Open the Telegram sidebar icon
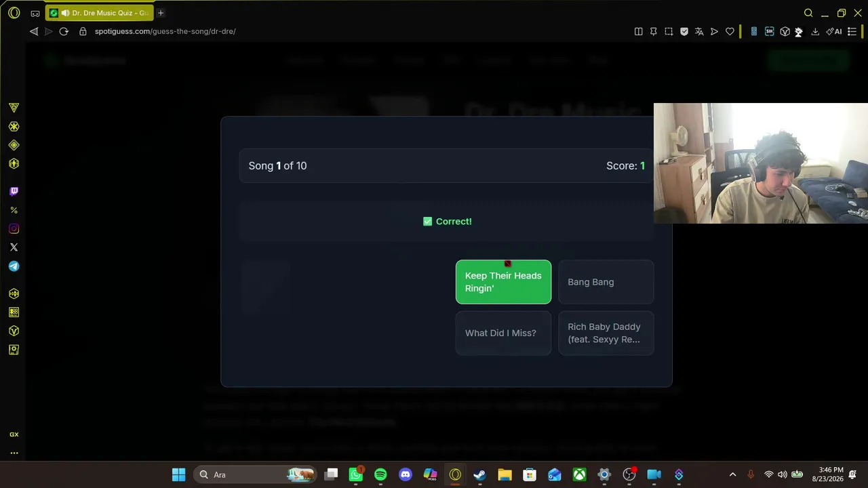This screenshot has height=488, width=868. click(x=14, y=266)
